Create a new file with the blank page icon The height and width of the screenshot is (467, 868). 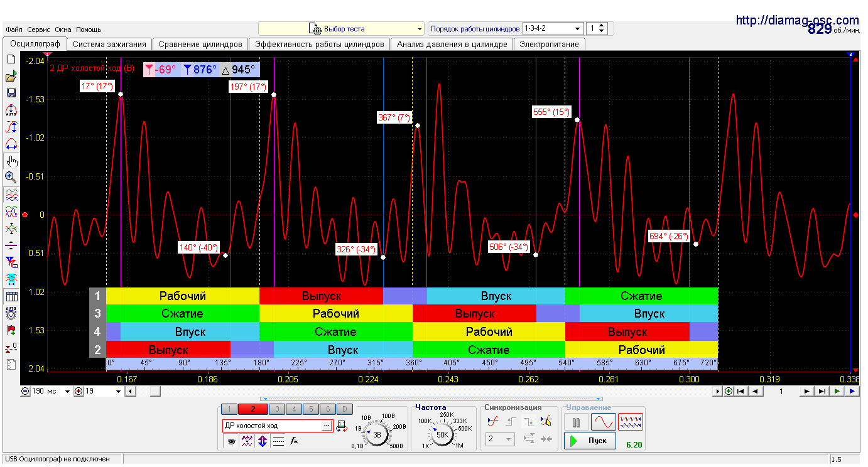11,60
